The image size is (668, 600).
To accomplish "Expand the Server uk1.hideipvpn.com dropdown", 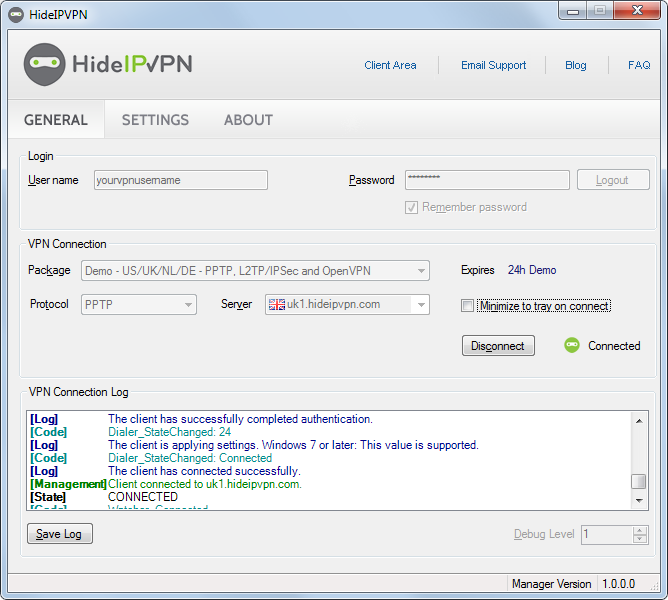I will (x=347, y=305).
